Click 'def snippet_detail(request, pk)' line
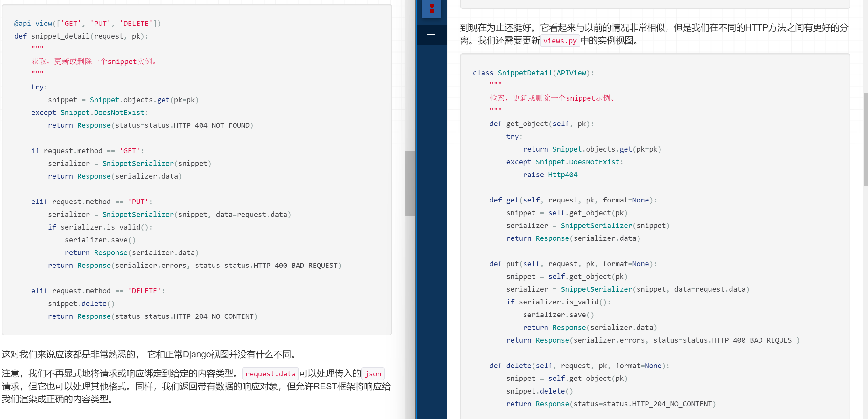Viewport: 868px width, 419px height. pyautogui.click(x=81, y=36)
